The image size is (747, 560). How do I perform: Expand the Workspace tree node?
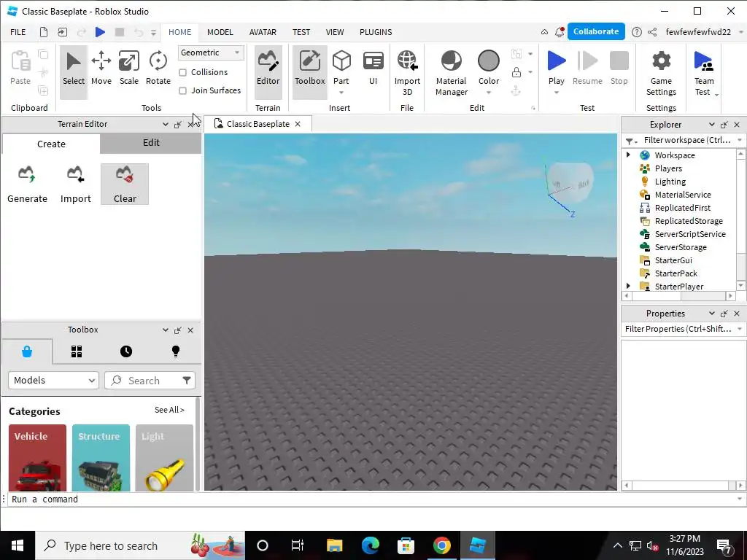tap(628, 155)
